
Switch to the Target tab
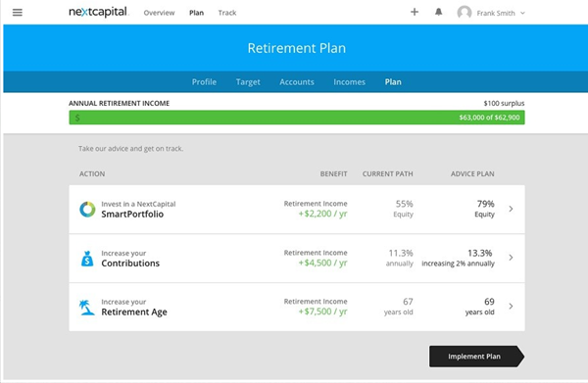[x=248, y=82]
